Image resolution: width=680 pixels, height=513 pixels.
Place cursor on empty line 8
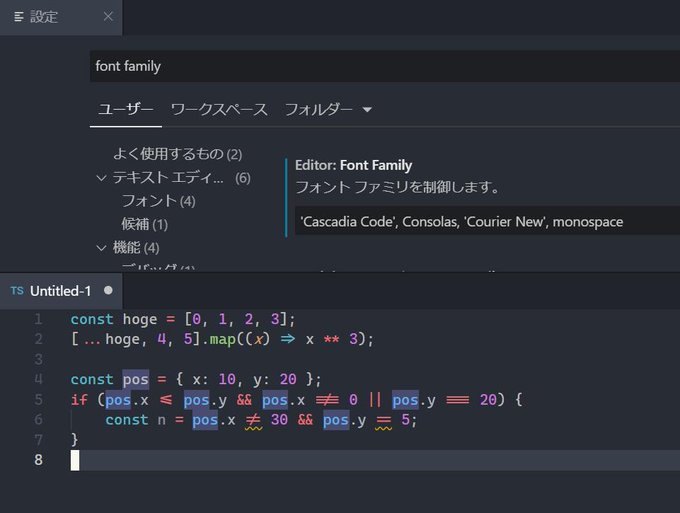375,460
